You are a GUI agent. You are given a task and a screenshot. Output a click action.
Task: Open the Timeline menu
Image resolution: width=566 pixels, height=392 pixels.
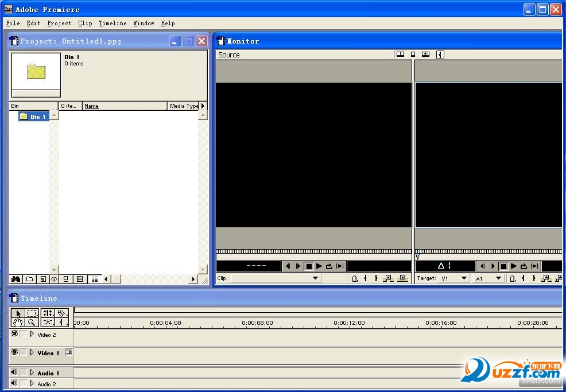click(113, 24)
